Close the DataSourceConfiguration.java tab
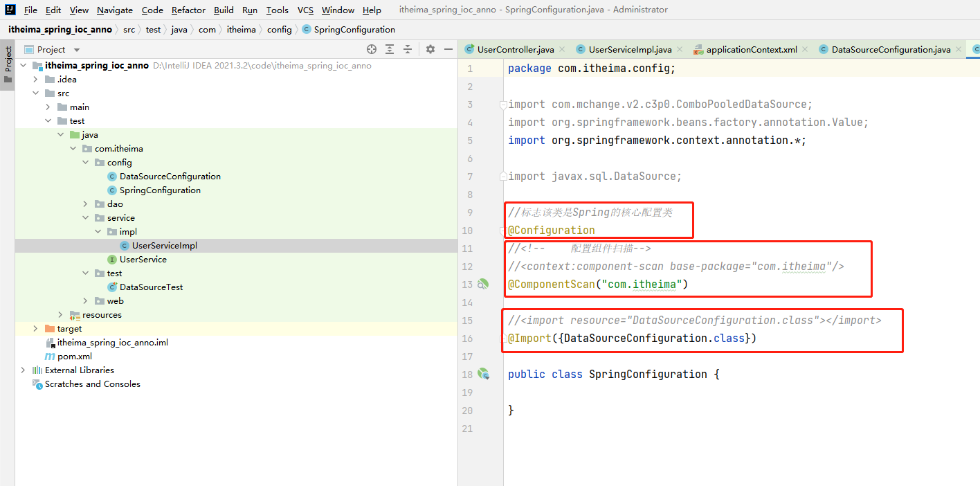 click(x=959, y=49)
